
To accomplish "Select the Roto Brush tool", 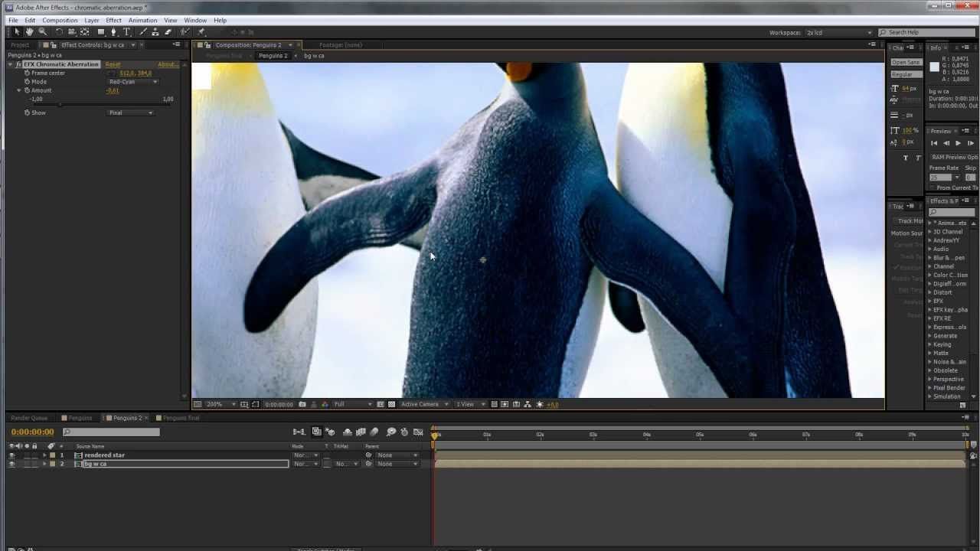I will (x=185, y=32).
